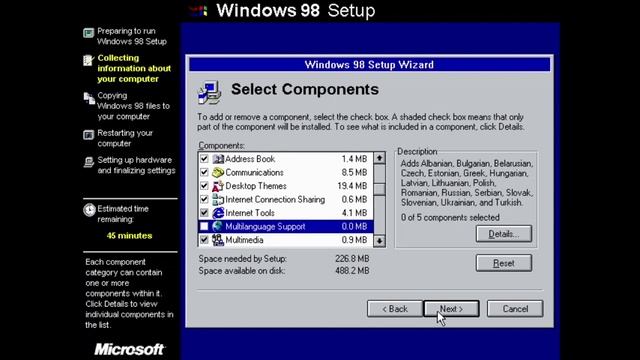Click the 45 minutes remaining text
Image resolution: width=640 pixels, height=360 pixels.
coord(129,236)
